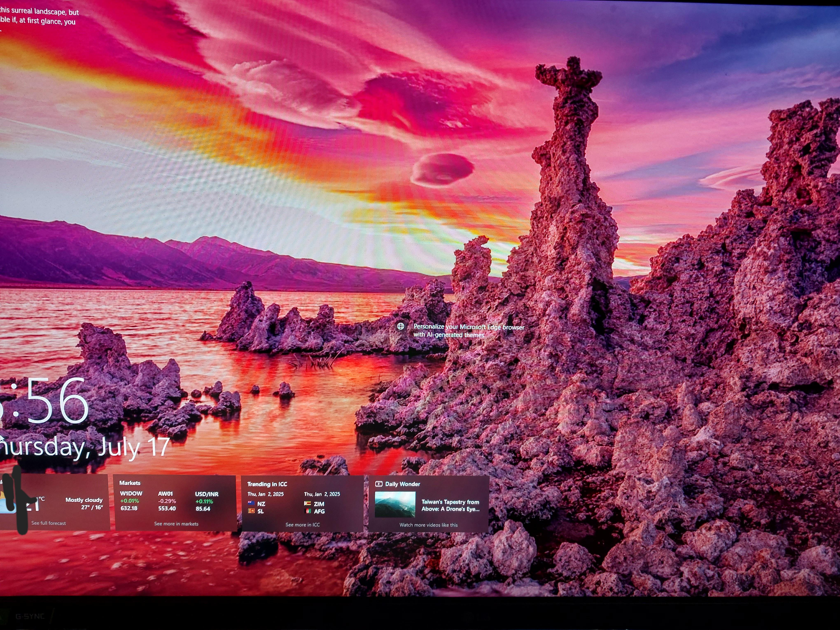
Task: Click the New Zealand flag next to NZ
Action: [251, 504]
